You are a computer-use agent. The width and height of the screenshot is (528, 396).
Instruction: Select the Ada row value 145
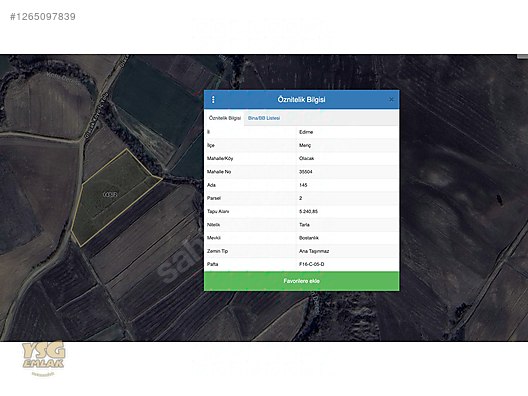click(303, 185)
